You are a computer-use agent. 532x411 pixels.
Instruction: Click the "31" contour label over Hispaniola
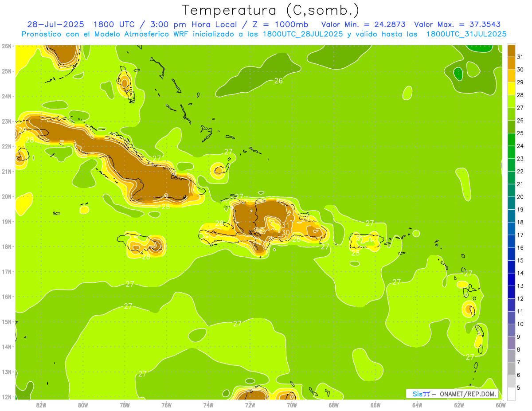click(x=286, y=225)
